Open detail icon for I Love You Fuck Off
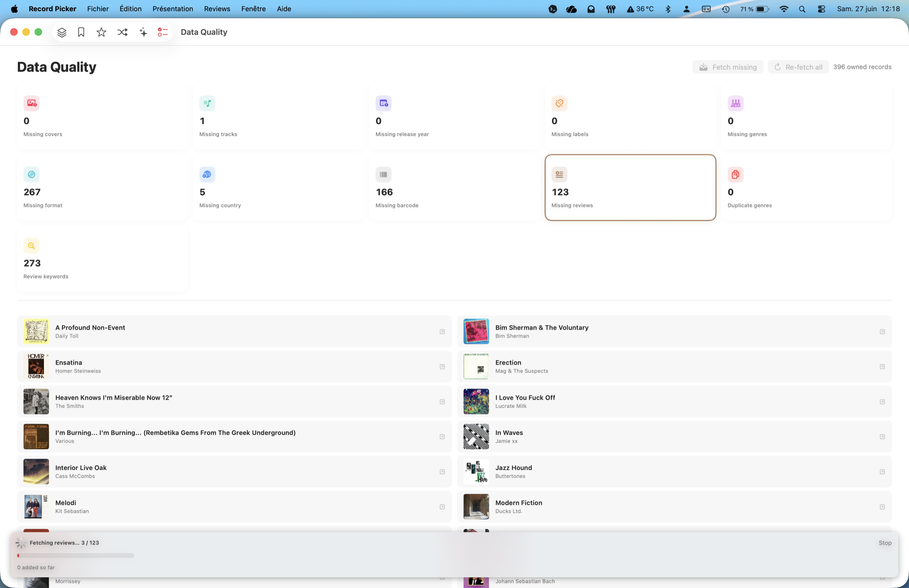Screen dimensions: 909x588 coord(882,402)
